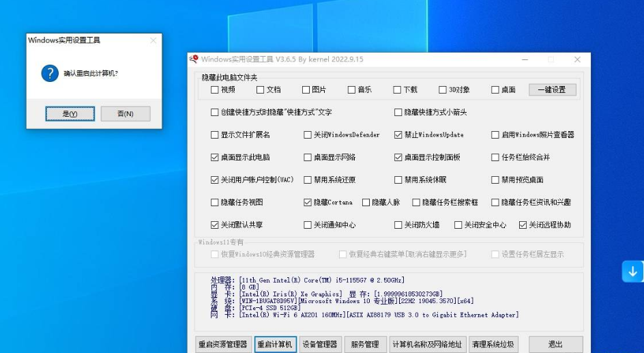Image resolution: width=644 pixels, height=353 pixels.
Task: Click the 确认重启此计算机? message text
Action: 91,74
